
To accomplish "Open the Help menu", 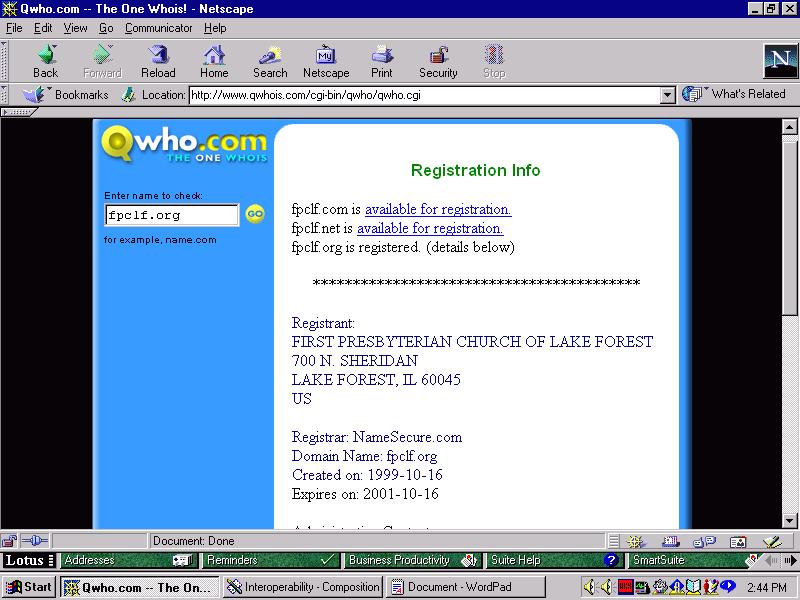I will pyautogui.click(x=215, y=28).
